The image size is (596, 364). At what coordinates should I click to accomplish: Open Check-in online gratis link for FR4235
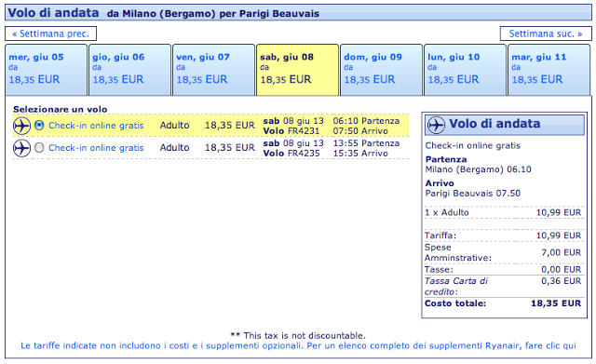(x=96, y=148)
